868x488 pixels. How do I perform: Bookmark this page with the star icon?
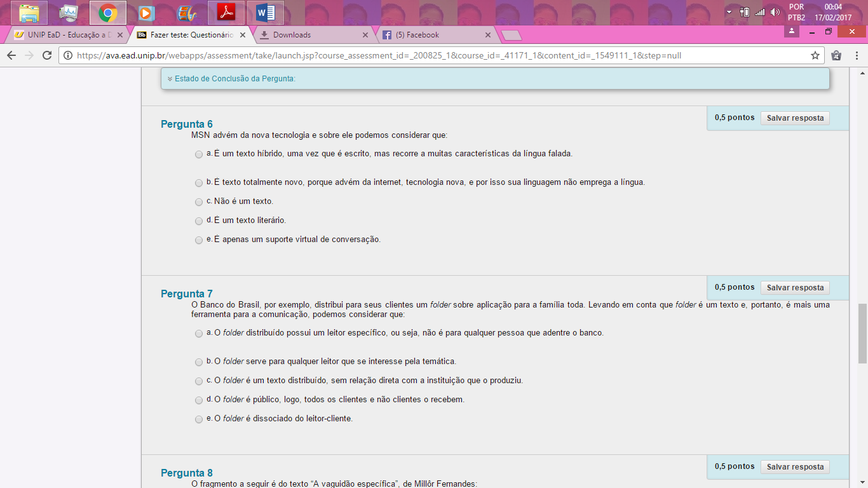814,55
